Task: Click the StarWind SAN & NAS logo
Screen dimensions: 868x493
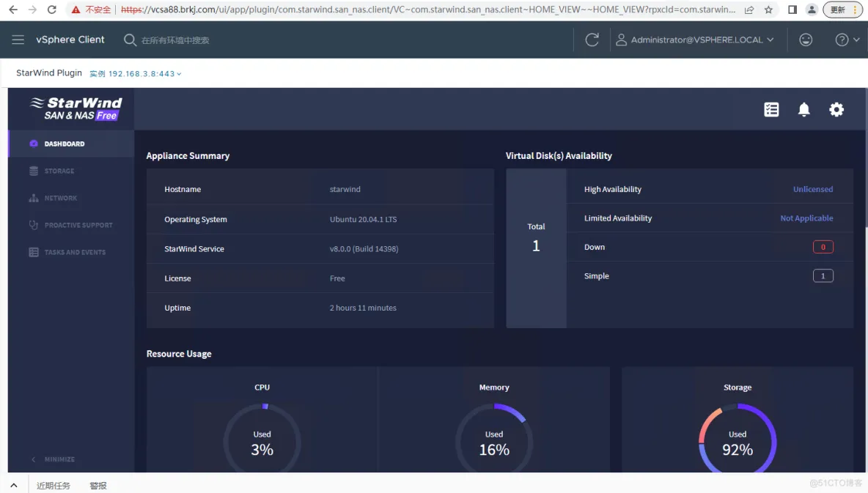Action: 76,108
